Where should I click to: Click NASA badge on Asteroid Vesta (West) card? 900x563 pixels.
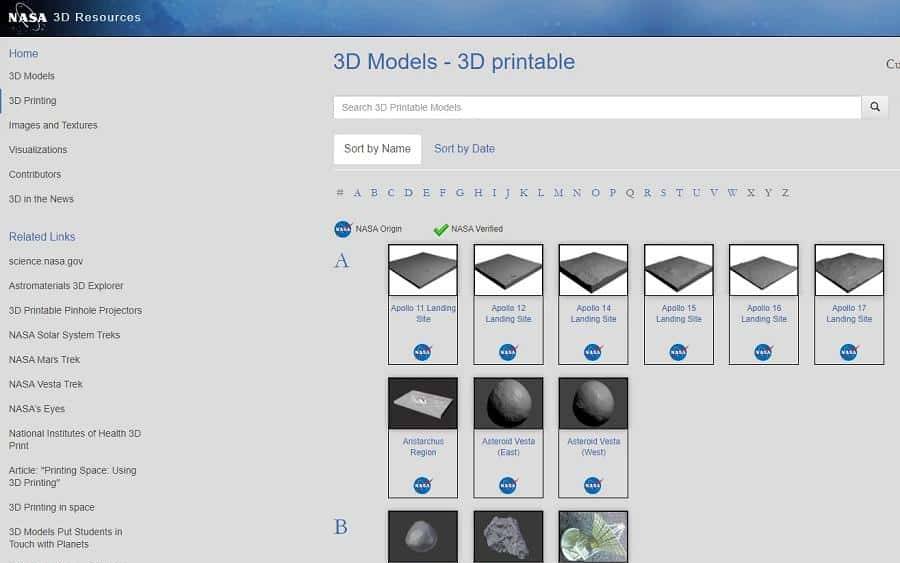pyautogui.click(x=593, y=485)
